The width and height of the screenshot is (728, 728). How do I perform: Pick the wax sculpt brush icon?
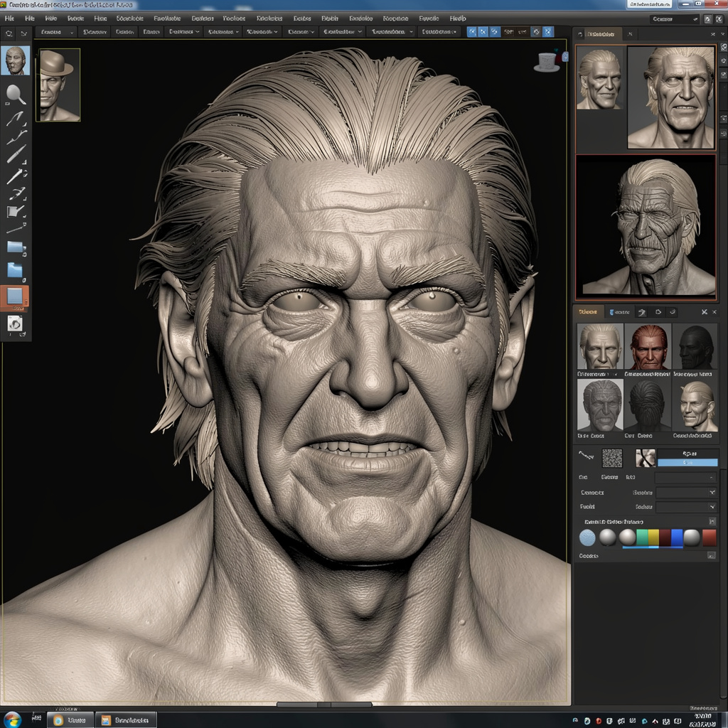point(14,117)
